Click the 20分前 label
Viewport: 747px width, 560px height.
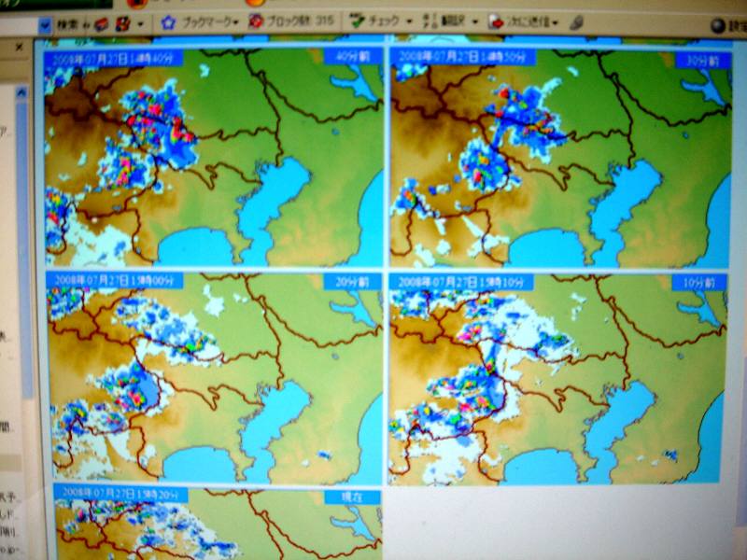352,282
